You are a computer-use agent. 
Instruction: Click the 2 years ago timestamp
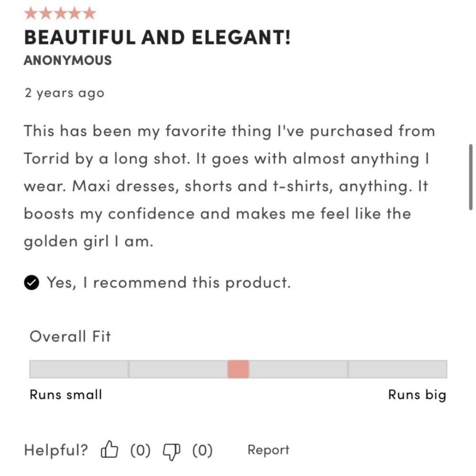click(x=64, y=93)
